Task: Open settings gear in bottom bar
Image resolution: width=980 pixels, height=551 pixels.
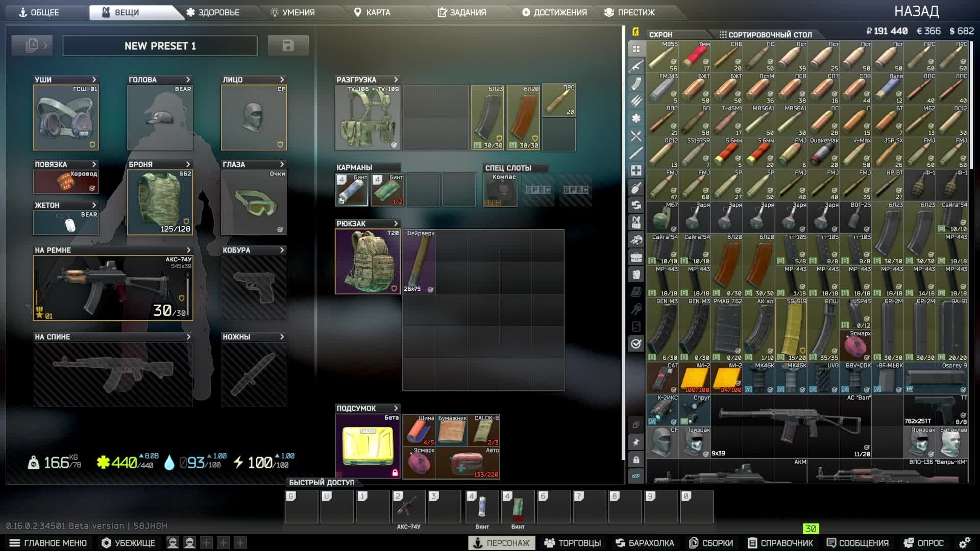Action: [964, 543]
